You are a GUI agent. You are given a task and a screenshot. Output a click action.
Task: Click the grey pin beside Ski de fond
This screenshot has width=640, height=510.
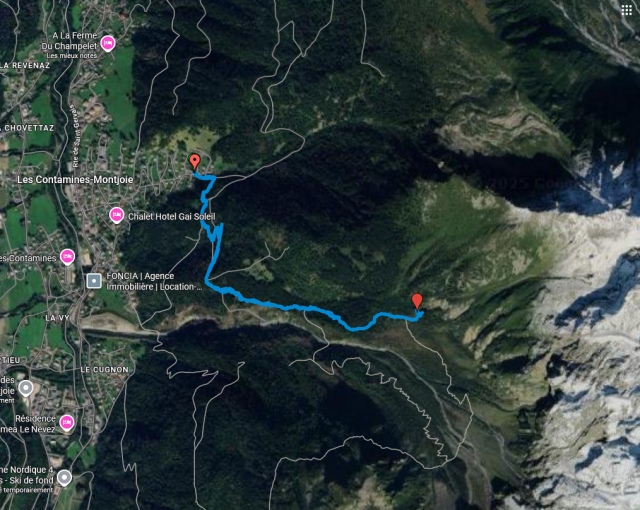coord(64,477)
